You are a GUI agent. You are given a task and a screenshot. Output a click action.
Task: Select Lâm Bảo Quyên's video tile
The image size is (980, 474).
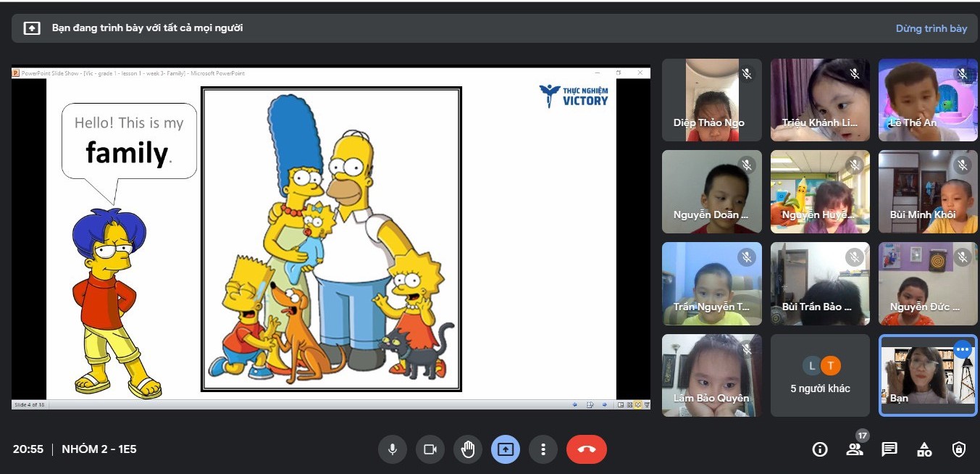click(711, 375)
